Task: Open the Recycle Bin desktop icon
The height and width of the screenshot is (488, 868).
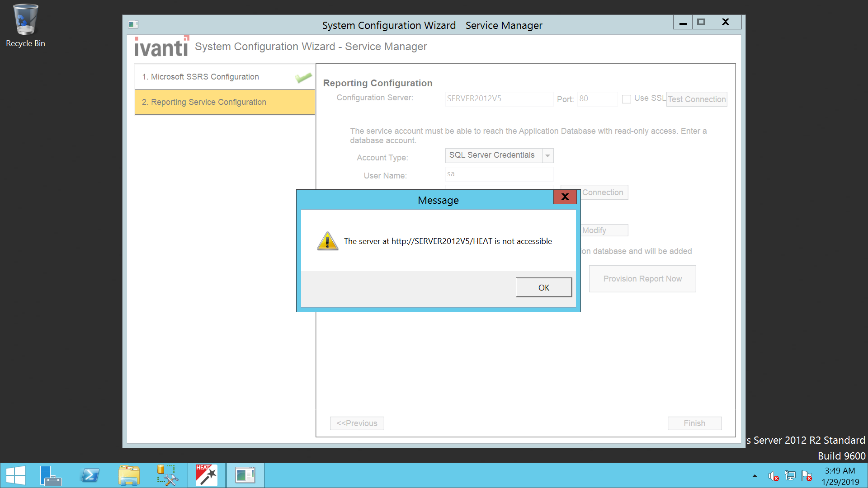Action: (25, 25)
